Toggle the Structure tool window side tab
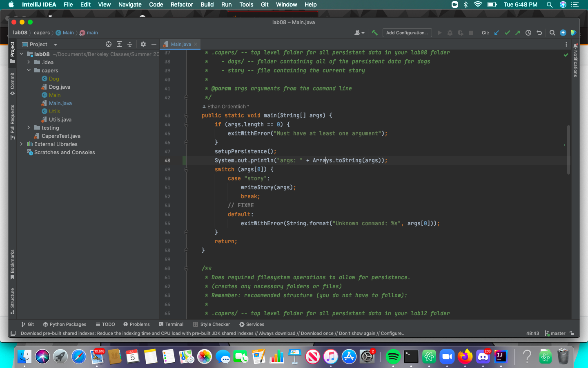The height and width of the screenshot is (368, 588). click(x=12, y=301)
